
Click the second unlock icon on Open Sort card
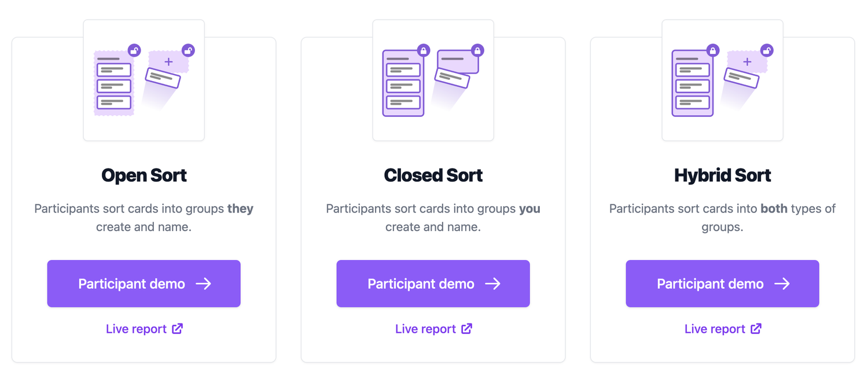point(189,50)
